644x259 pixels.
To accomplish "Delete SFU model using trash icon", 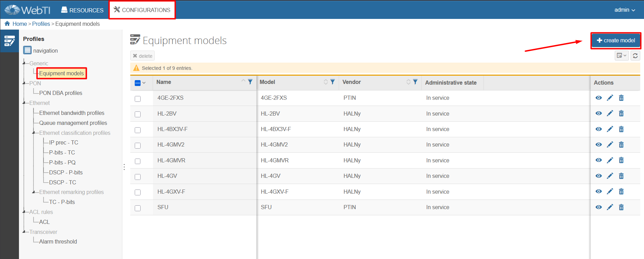I will [621, 207].
